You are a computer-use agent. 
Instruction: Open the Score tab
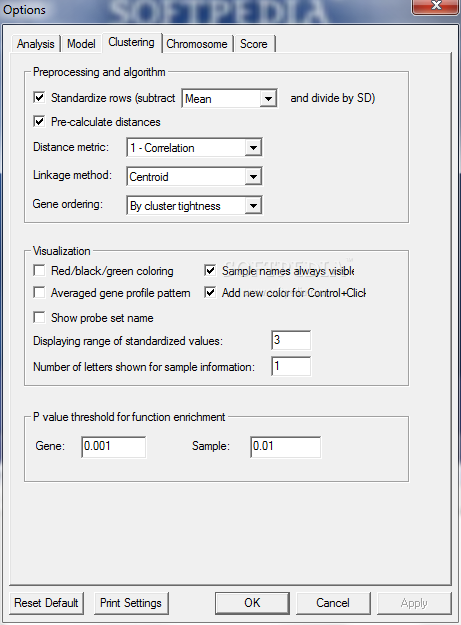click(254, 44)
